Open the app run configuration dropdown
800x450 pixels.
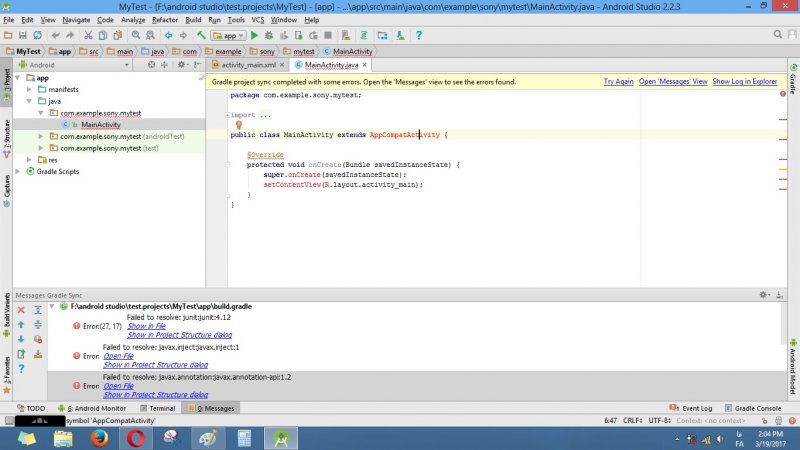coord(228,35)
